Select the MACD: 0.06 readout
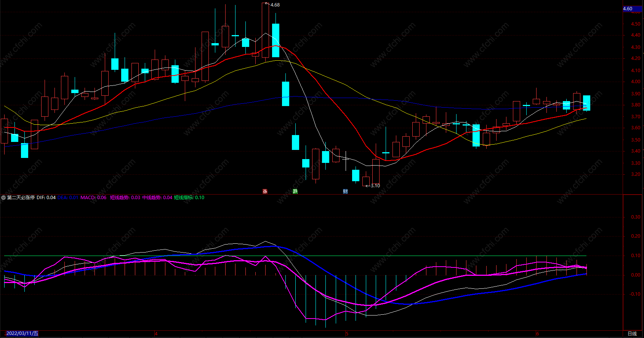 (93, 198)
